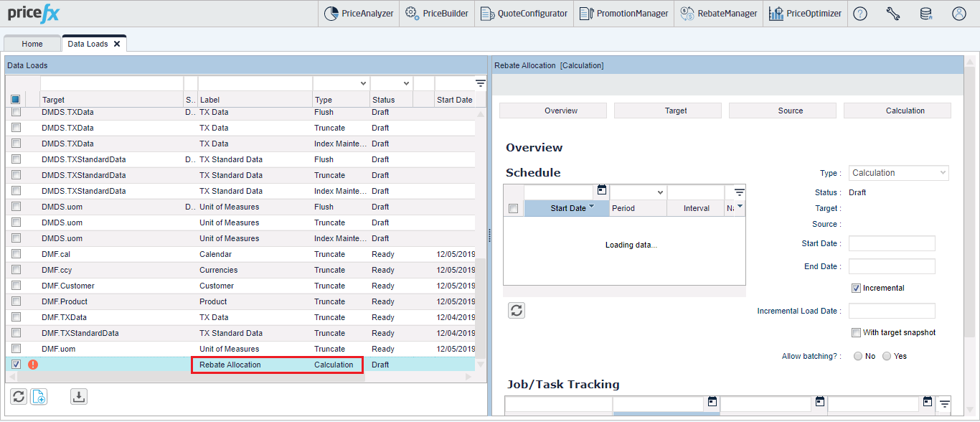Click the download icon below Data Loads

(79, 396)
